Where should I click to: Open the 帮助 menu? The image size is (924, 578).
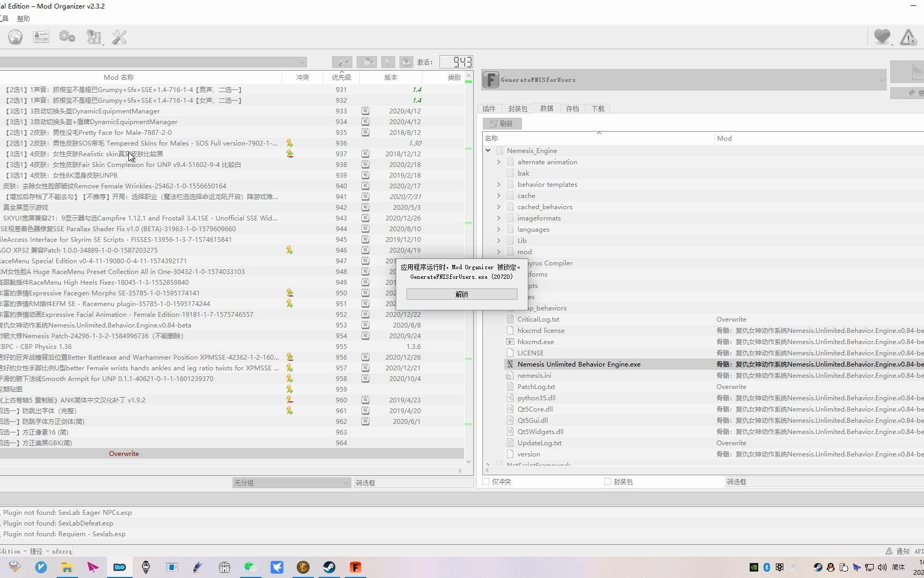coord(23,19)
